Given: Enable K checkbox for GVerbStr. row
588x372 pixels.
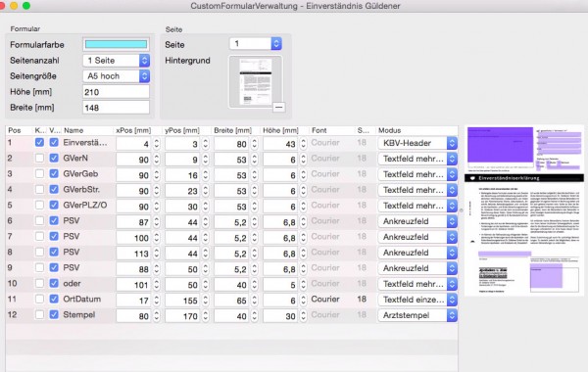Looking at the screenshot, I should click(39, 189).
